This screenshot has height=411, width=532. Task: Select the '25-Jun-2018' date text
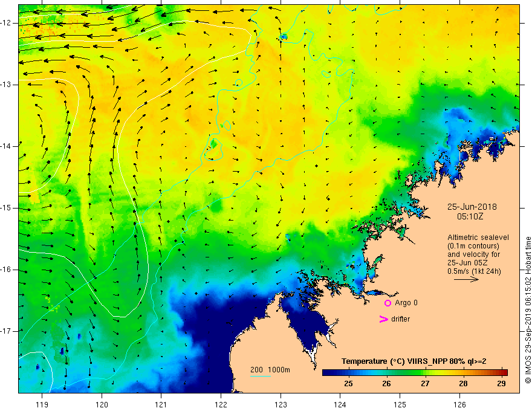[472, 207]
